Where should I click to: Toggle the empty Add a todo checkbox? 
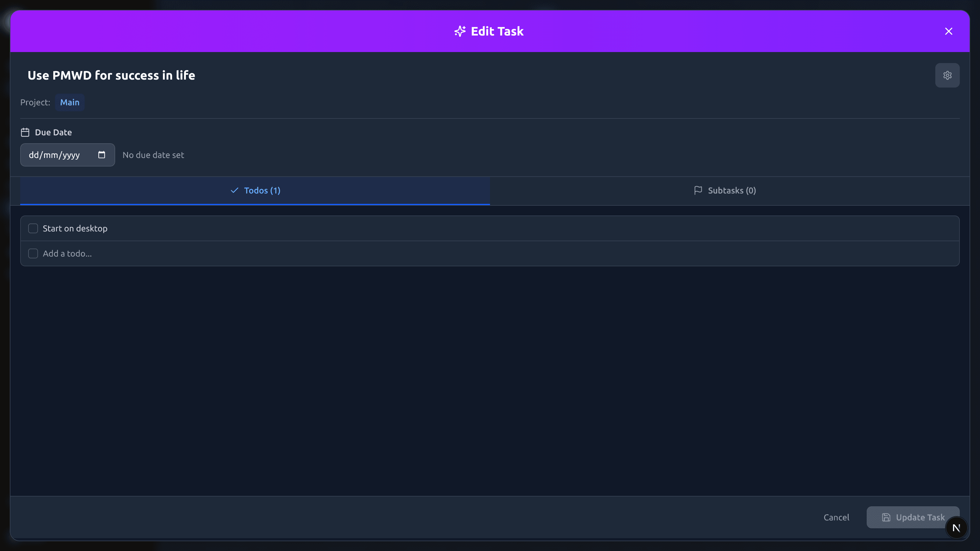pyautogui.click(x=33, y=253)
